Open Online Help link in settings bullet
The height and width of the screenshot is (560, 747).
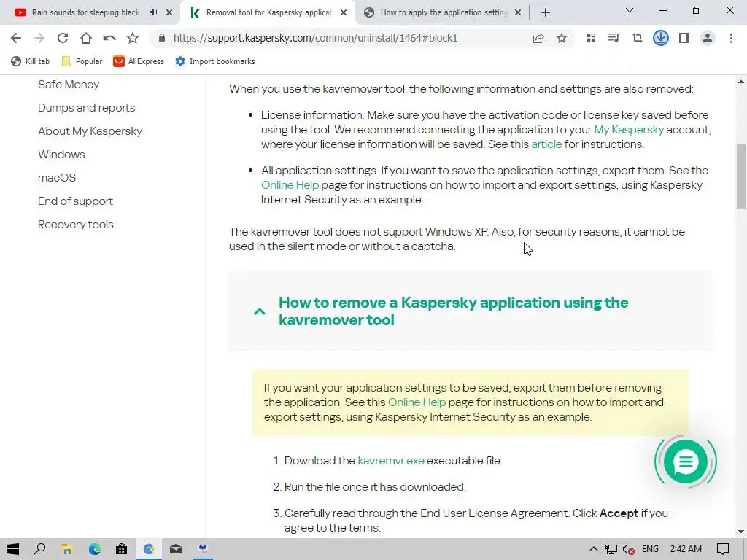coord(290,184)
